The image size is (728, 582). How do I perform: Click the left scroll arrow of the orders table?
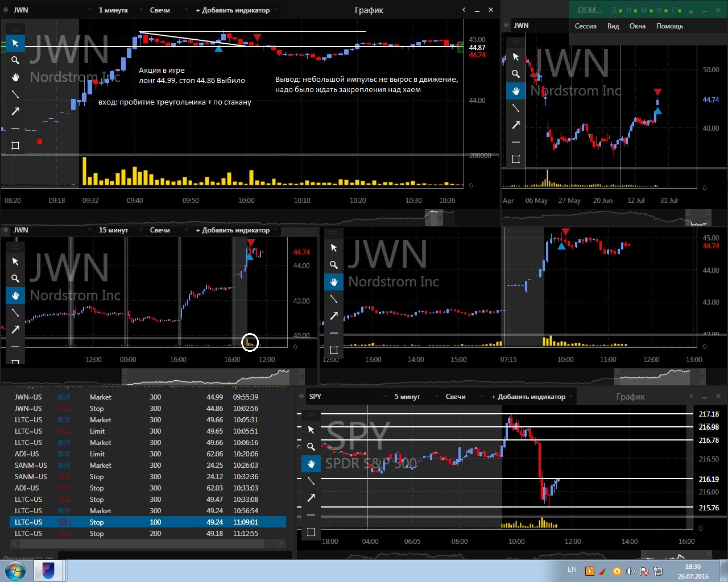[x=15, y=544]
